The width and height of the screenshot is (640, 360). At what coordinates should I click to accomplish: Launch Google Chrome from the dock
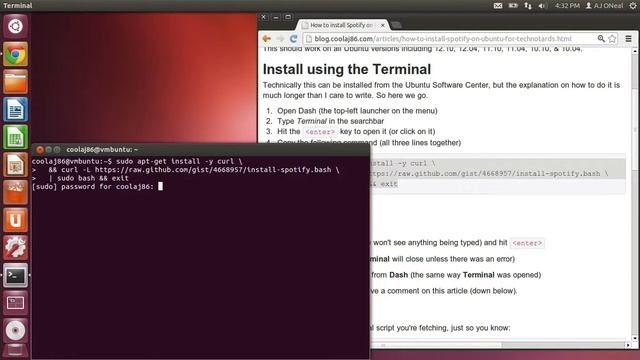pyautogui.click(x=16, y=54)
